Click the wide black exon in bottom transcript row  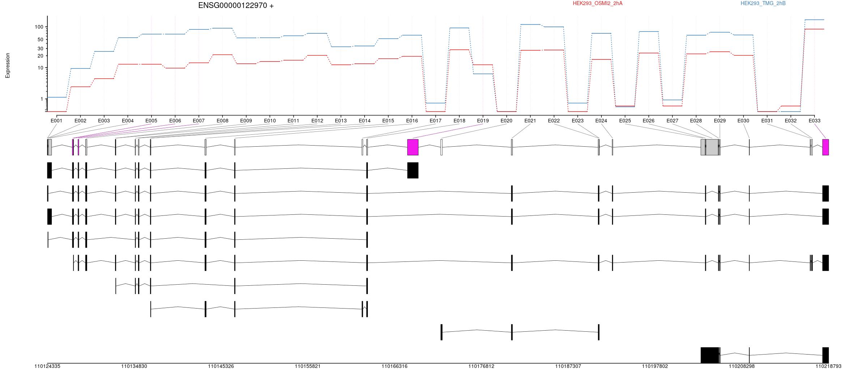pos(710,355)
